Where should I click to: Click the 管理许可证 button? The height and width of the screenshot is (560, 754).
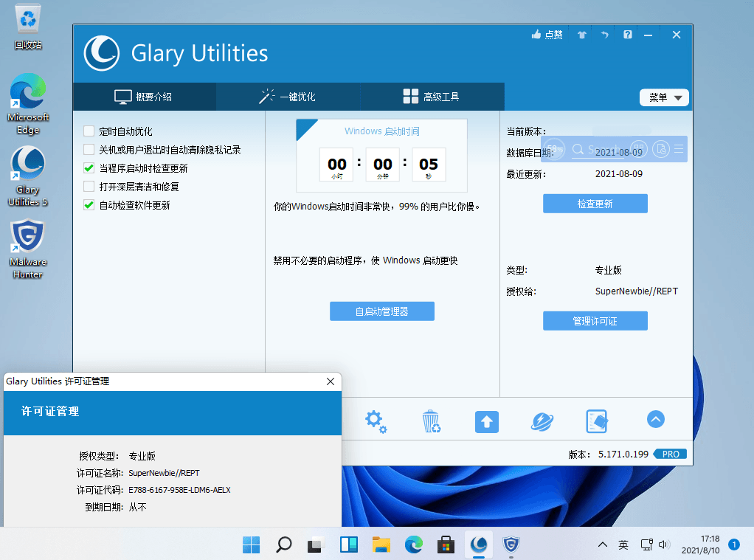click(x=595, y=321)
